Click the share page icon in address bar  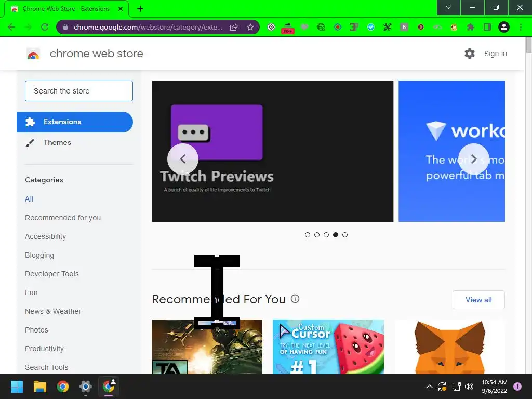pos(234,27)
